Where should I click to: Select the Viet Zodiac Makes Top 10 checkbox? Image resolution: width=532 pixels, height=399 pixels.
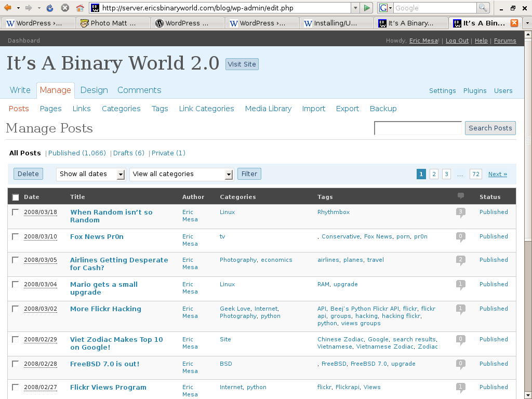click(15, 340)
